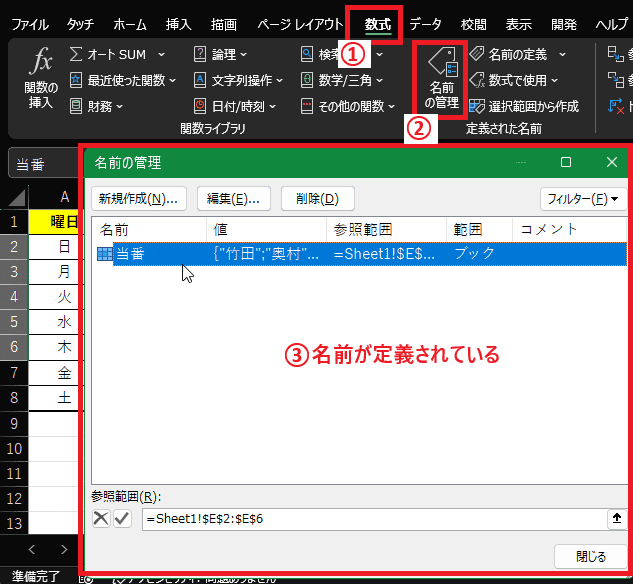Open 最近使った関数 star icon
The width and height of the screenshot is (633, 584).
77,80
